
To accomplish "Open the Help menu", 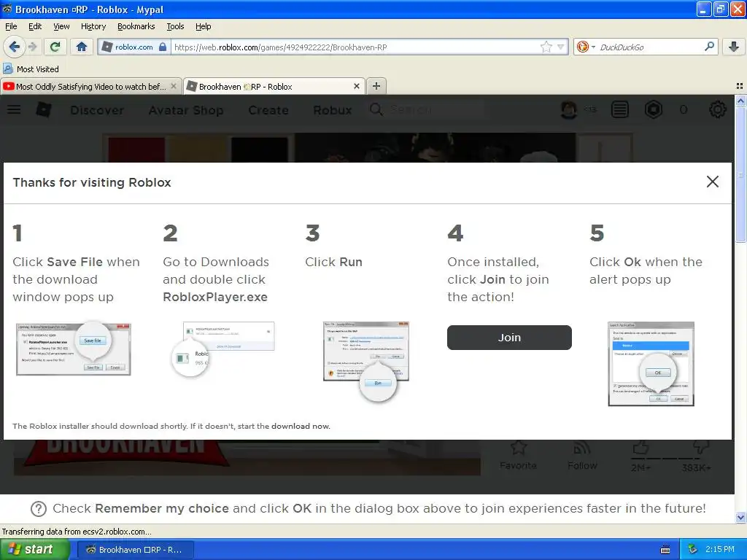I will [204, 26].
